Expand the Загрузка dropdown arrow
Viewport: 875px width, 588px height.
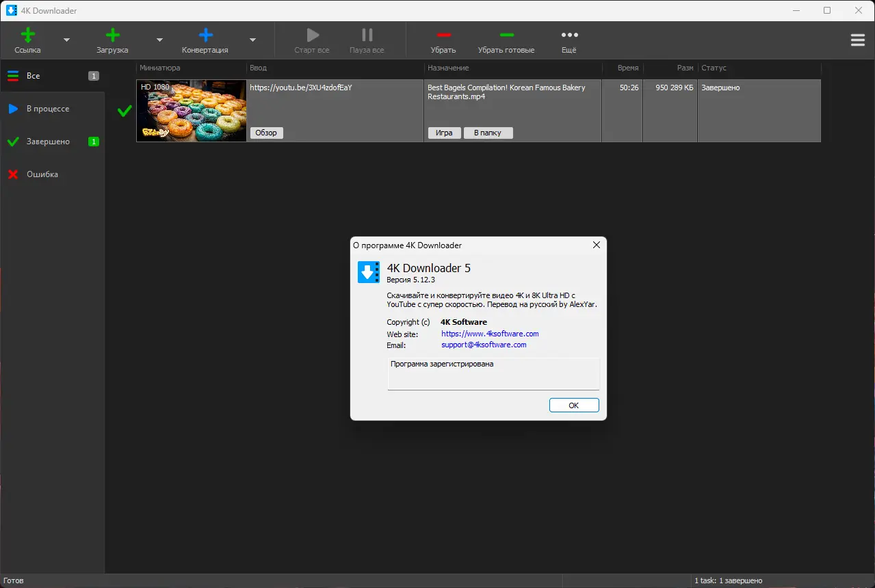point(159,40)
